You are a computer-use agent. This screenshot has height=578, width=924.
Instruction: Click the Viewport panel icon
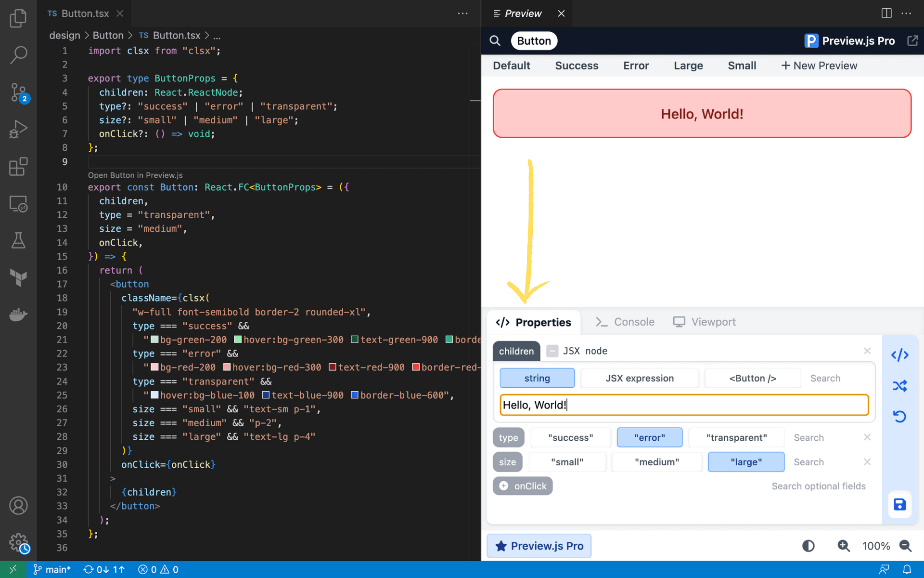pos(679,322)
